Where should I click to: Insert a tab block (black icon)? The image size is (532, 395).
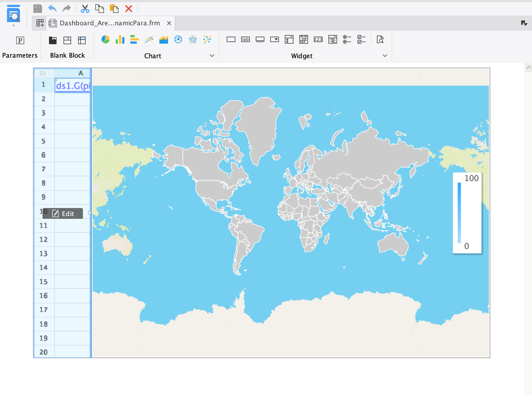pyautogui.click(x=53, y=40)
